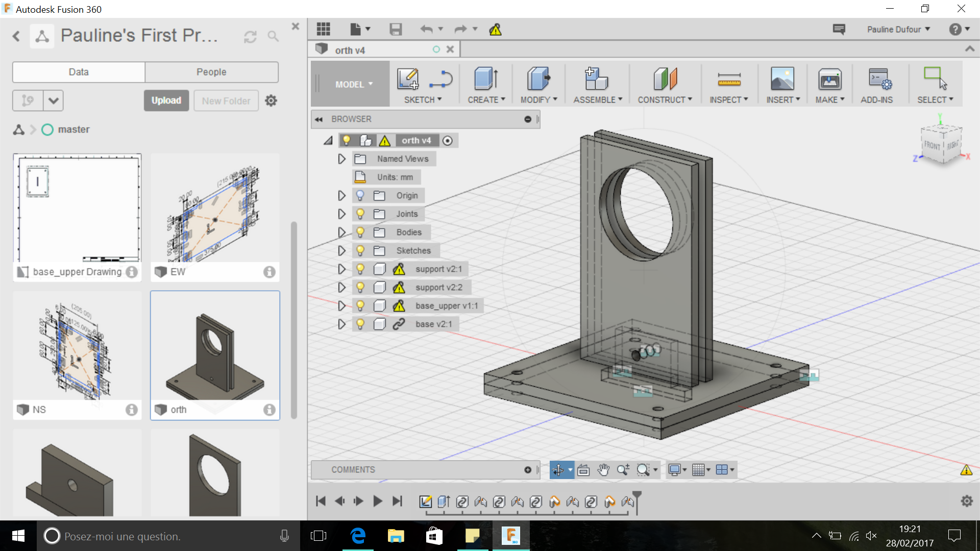980x551 pixels.
Task: Open the MODEL workspace dropdown
Action: coord(353,84)
